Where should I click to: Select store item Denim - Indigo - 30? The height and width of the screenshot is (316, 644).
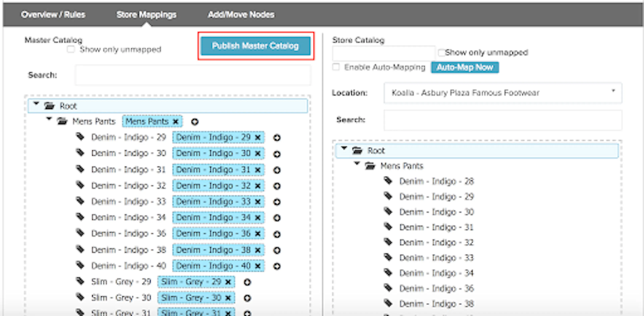click(x=437, y=212)
